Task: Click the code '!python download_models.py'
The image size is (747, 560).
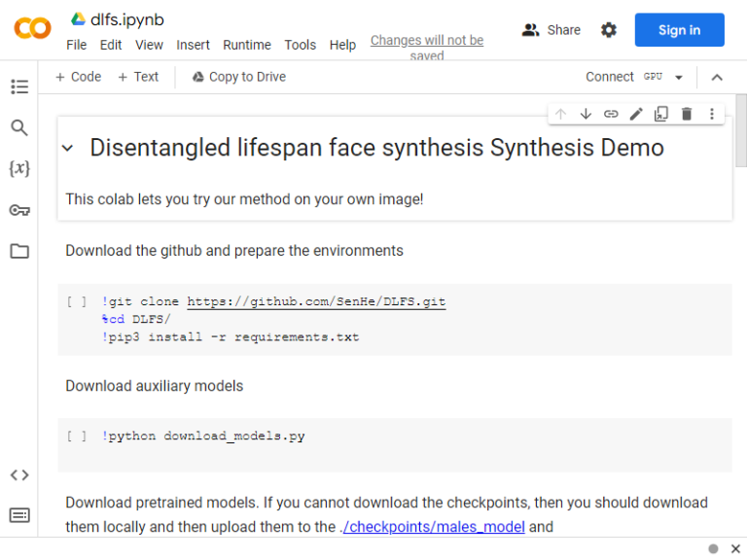Action: point(203,437)
